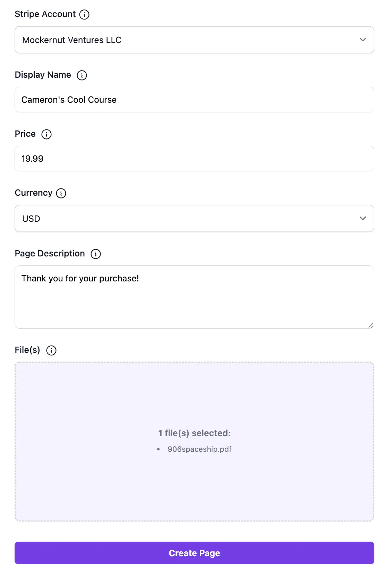Click the textarea resize handle
Viewport: 392px width, 576px height.
[371, 325]
